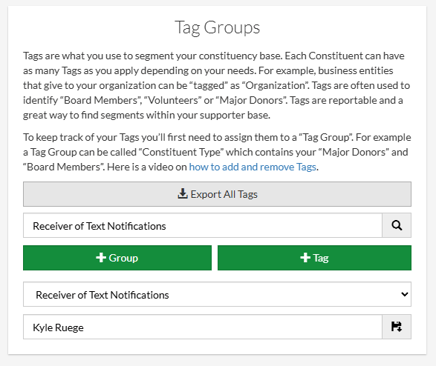Click the selected group name in the dropdown
The width and height of the screenshot is (436, 366).
(102, 295)
